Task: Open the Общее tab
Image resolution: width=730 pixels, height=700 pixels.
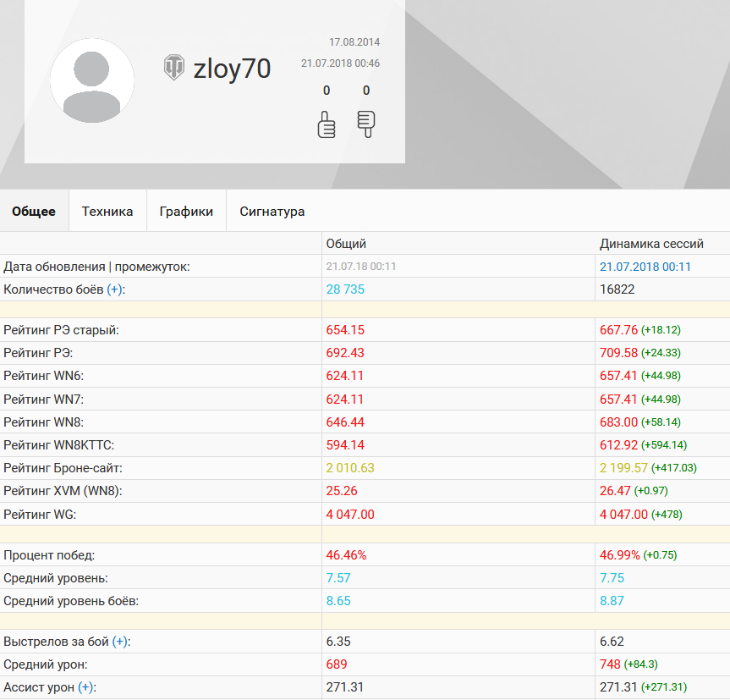Action: pos(34,211)
